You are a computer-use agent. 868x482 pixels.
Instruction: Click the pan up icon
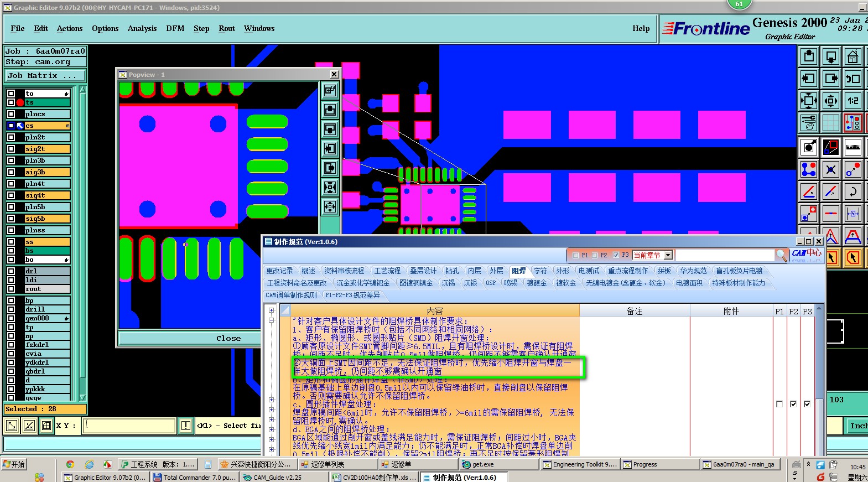pos(809,56)
